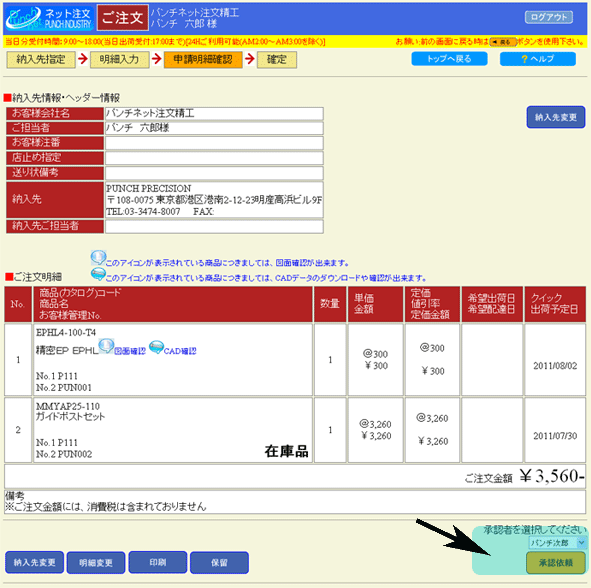Open the CAD確認 icon for EPHL4-100-T4
Viewport: 591px width, 588px height.
pyautogui.click(x=156, y=347)
